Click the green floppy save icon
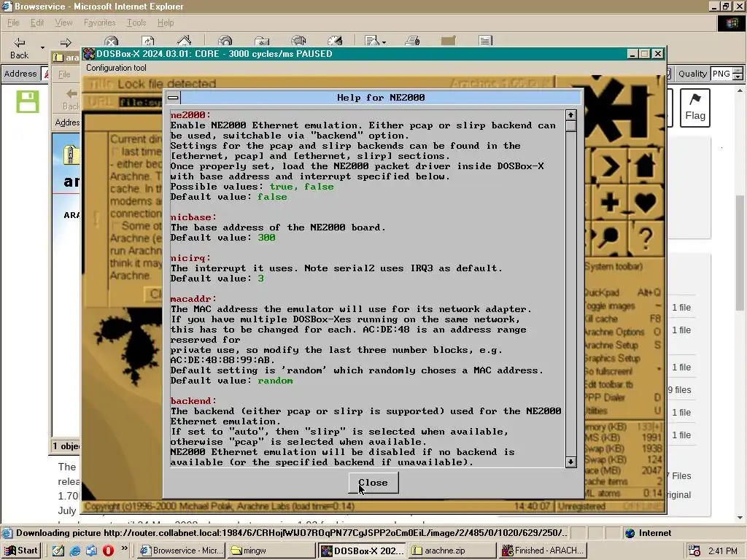 (28, 101)
